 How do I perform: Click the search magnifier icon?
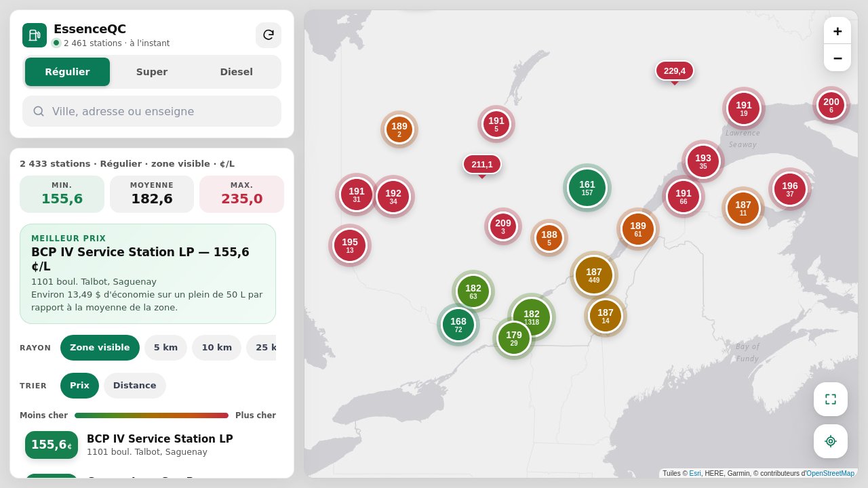(x=39, y=111)
